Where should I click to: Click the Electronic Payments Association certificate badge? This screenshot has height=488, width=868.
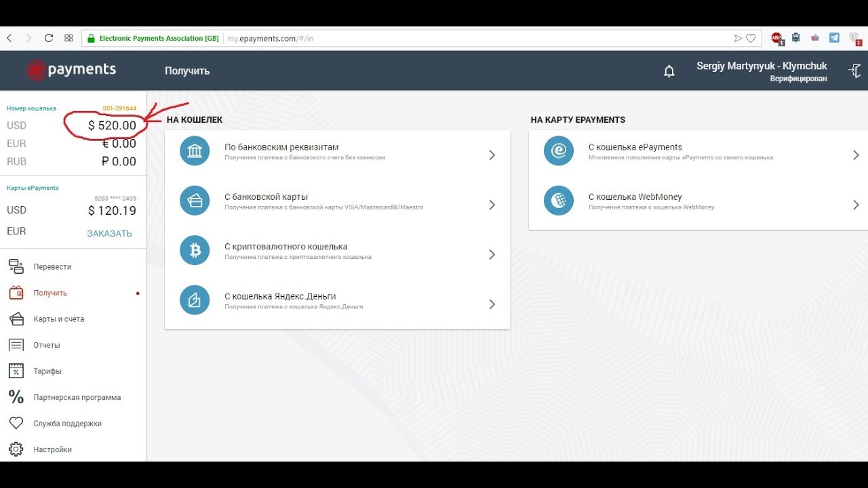tap(153, 39)
